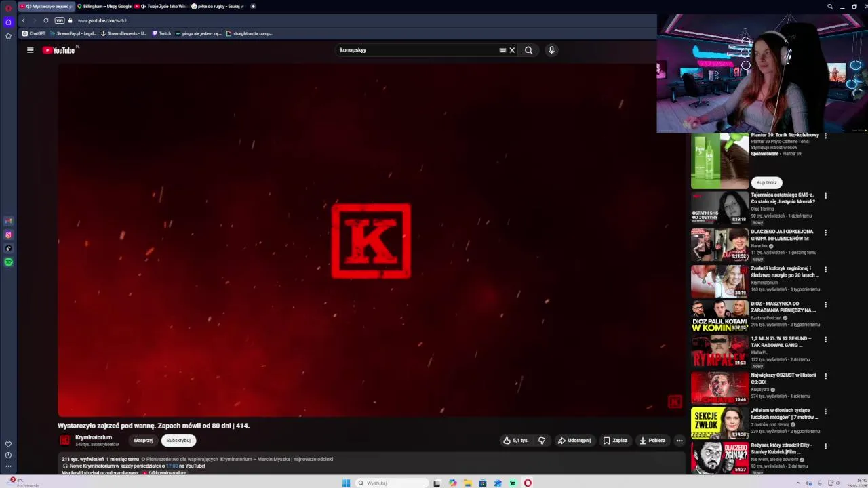Open options for 'Tajemnica ostatniego SMS-a'
868x488 pixels.
click(x=825, y=196)
